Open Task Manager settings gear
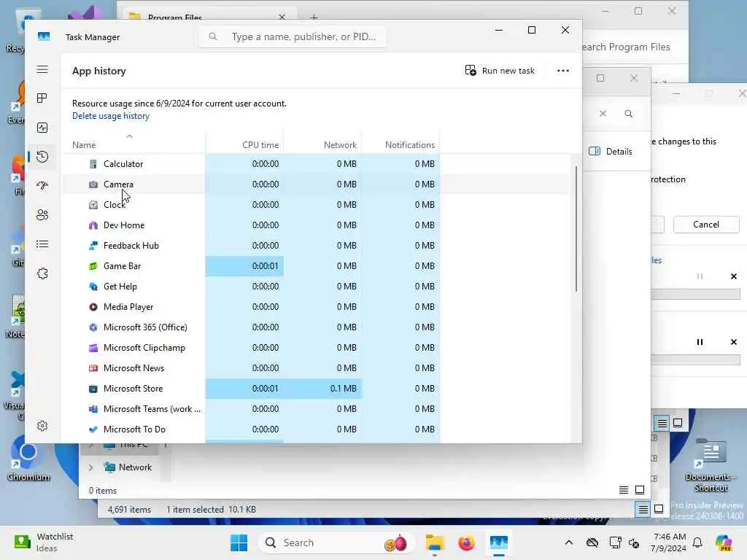Image resolution: width=747 pixels, height=560 pixels. click(x=42, y=426)
